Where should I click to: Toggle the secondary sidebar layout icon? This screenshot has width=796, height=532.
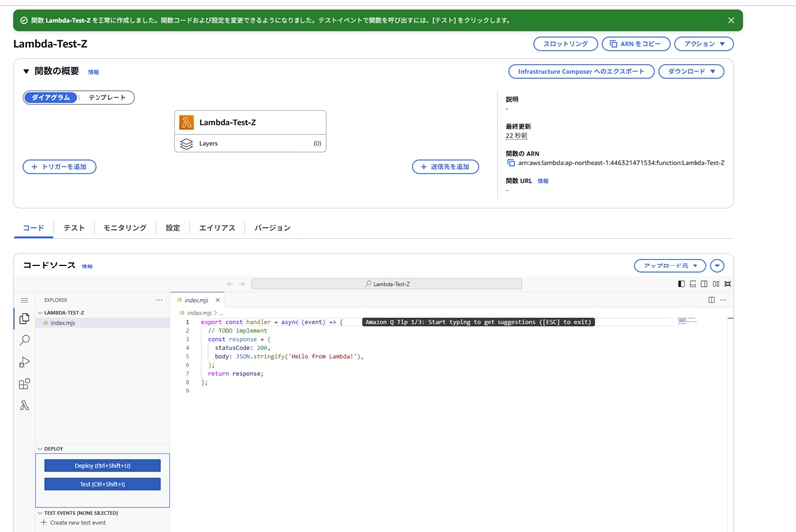point(704,284)
